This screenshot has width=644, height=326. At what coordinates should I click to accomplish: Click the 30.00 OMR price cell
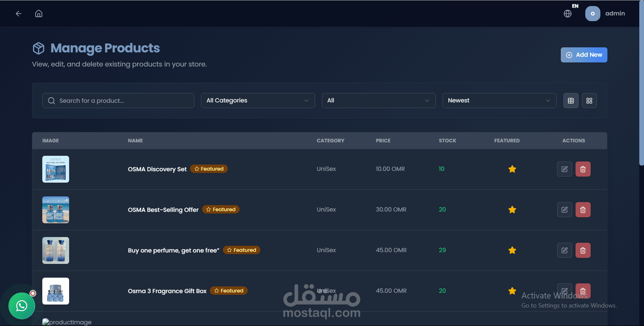click(x=391, y=209)
